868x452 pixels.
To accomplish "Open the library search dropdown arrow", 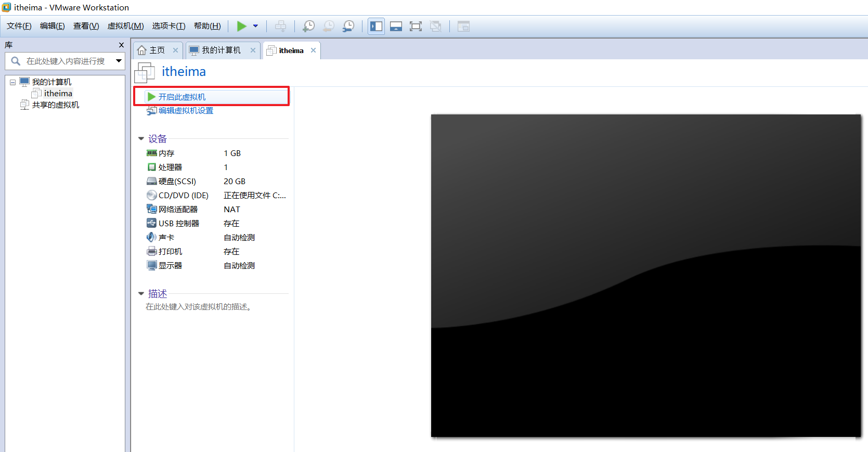I will (x=119, y=61).
